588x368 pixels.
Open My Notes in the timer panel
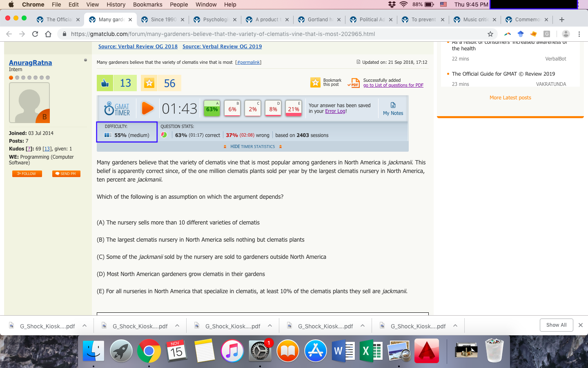point(393,109)
